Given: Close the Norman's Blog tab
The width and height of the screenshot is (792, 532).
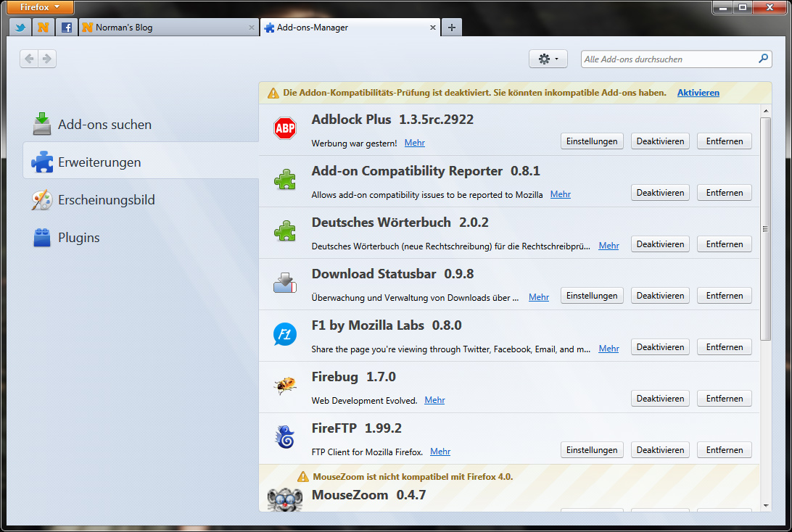Looking at the screenshot, I should click(x=252, y=28).
